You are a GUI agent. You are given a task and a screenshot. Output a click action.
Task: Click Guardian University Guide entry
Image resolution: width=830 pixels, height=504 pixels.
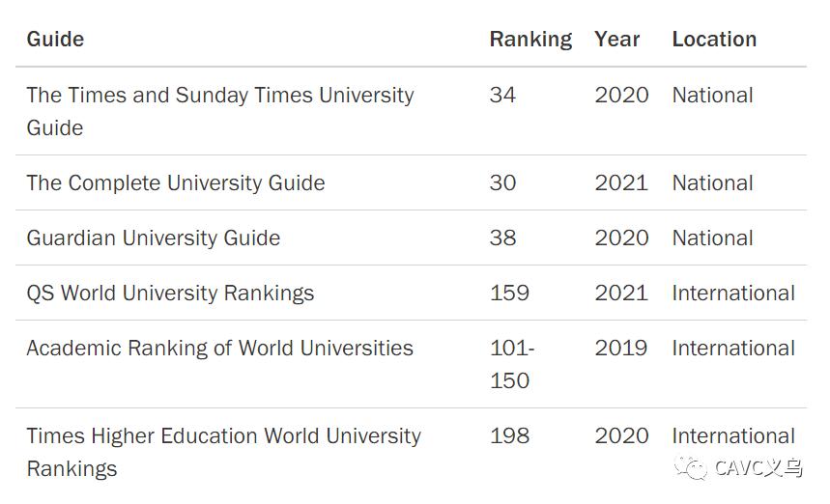[154, 238]
